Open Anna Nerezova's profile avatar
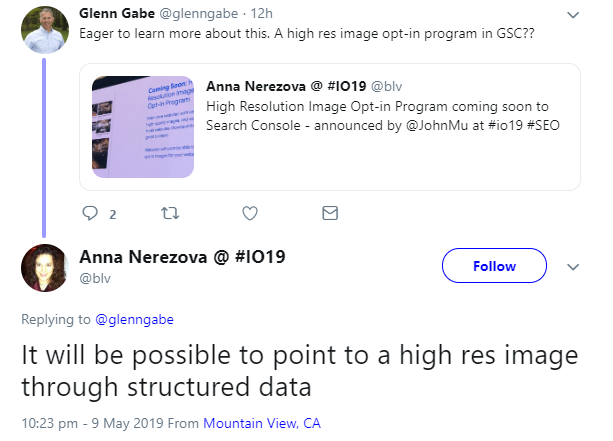Image resolution: width=613 pixels, height=441 pixels. coord(43,267)
